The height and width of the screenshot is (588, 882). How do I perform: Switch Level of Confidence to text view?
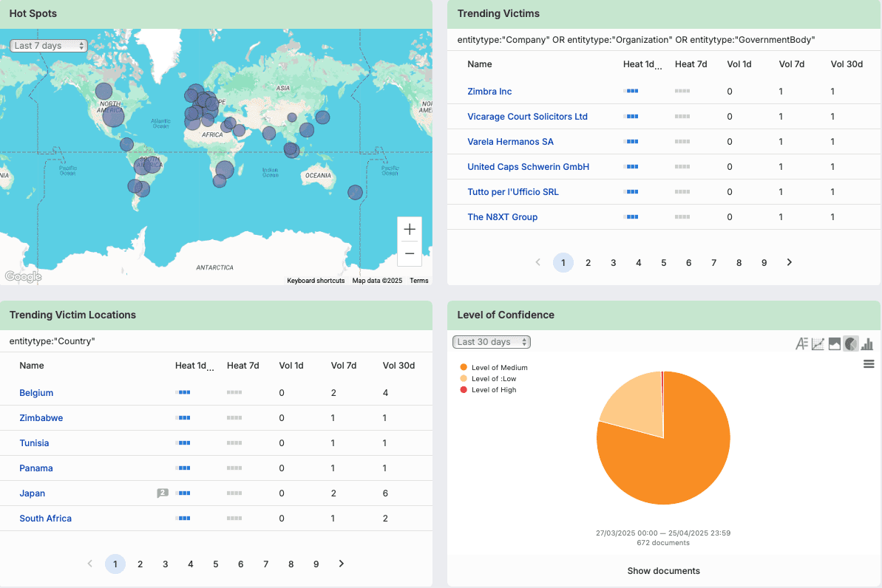coord(801,343)
